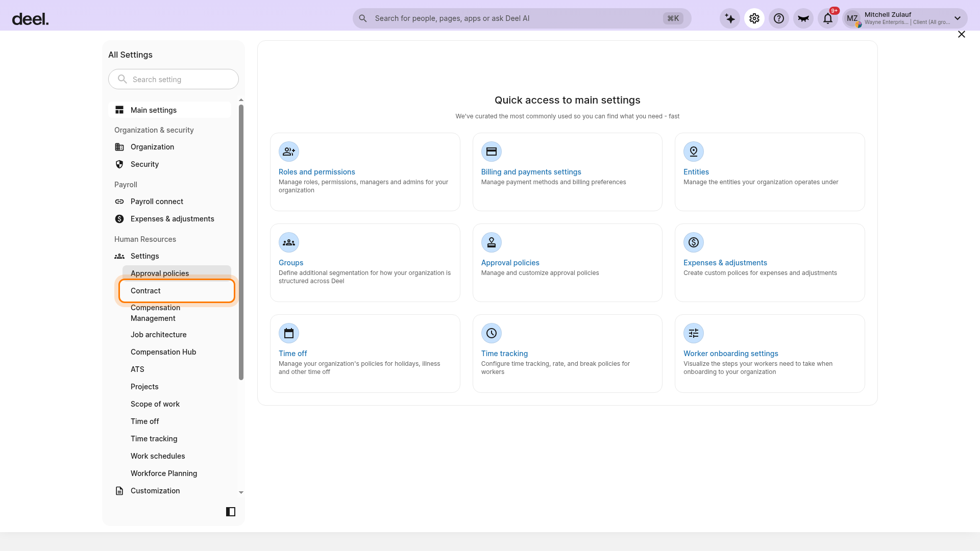Open Organization in the sidebar
This screenshot has width=980, height=551.
tap(169, 147)
